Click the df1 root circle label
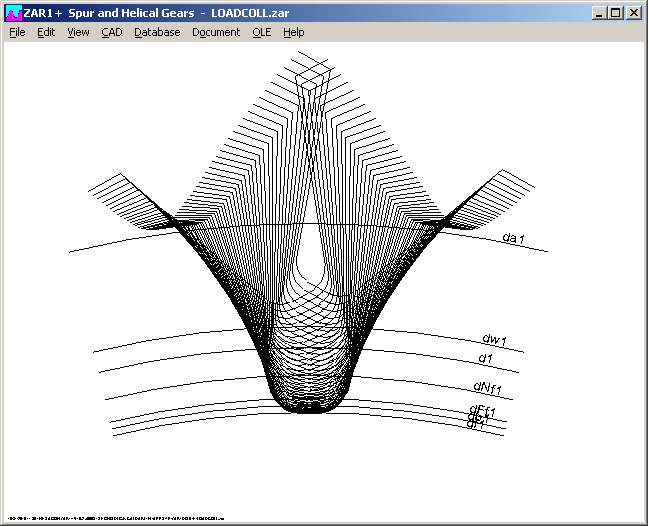The width and height of the screenshot is (648, 526). point(476,424)
